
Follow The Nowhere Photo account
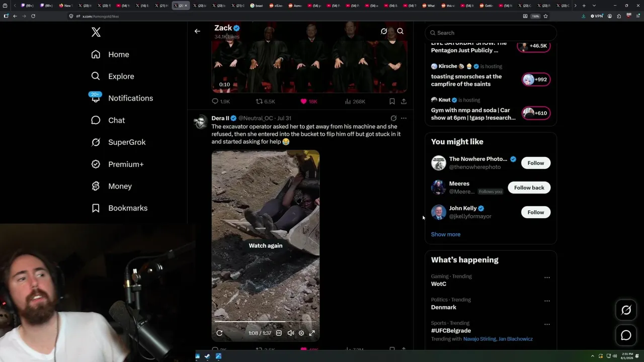pos(536,163)
